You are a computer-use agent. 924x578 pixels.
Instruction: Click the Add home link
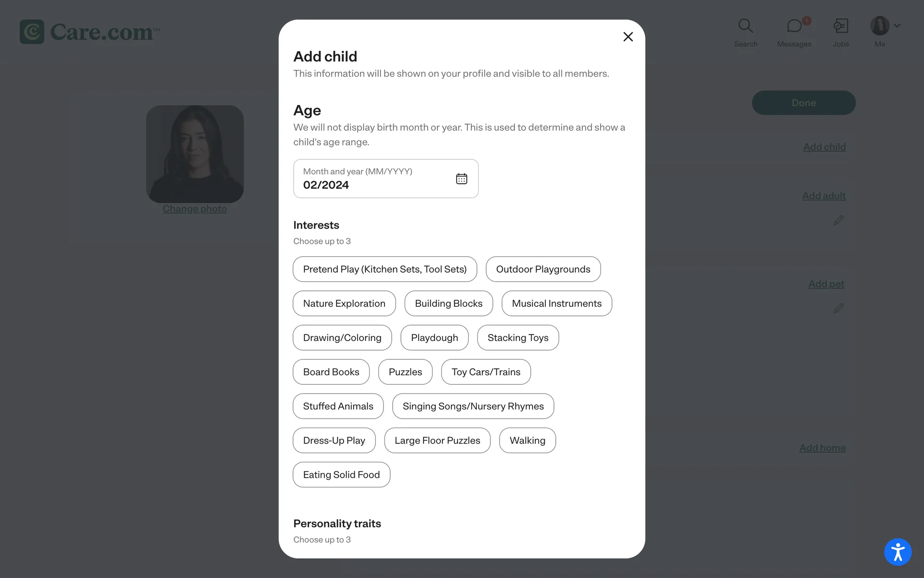pos(822,448)
